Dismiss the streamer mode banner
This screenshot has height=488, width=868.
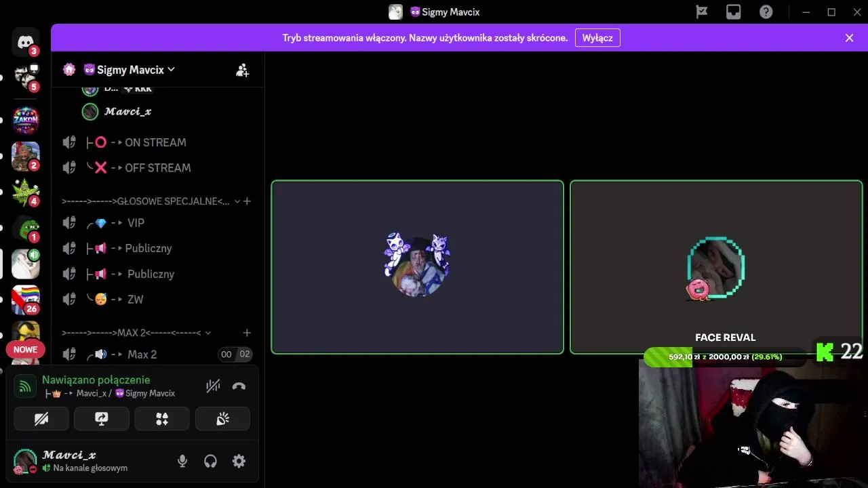tap(849, 38)
